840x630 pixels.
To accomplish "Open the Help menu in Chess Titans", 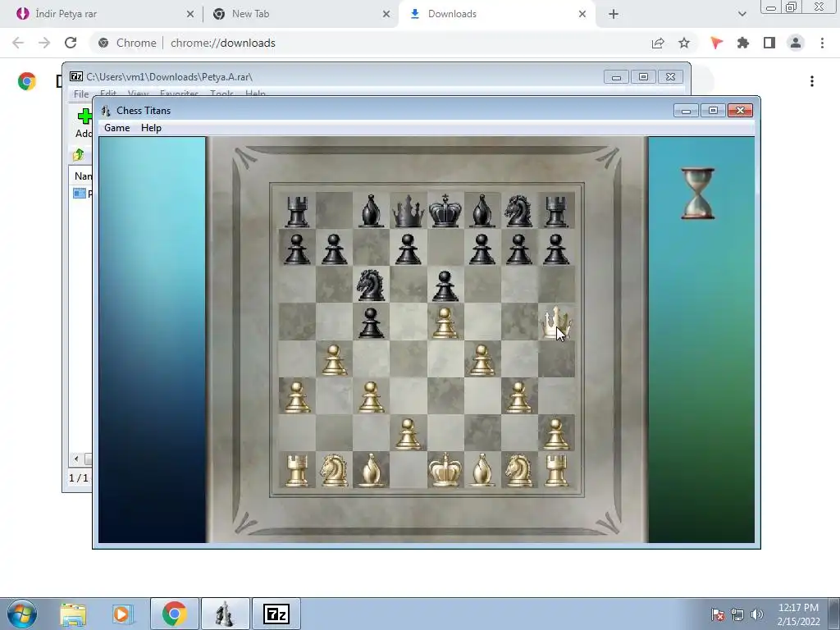I will [151, 128].
